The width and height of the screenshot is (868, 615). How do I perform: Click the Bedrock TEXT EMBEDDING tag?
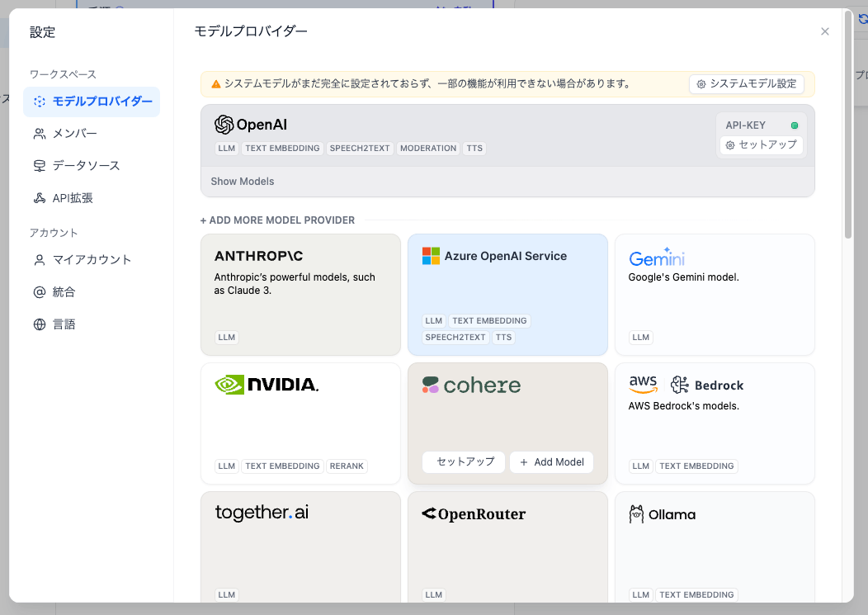(697, 466)
